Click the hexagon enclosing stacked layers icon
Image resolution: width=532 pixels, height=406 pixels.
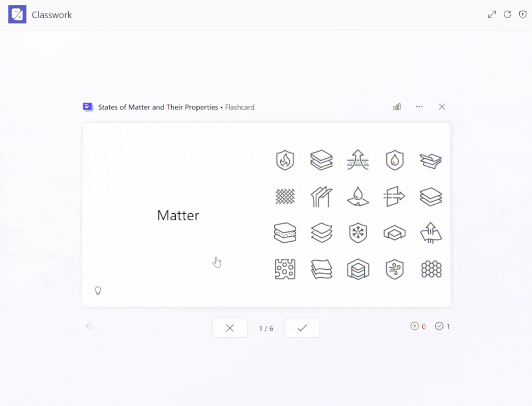(x=358, y=269)
